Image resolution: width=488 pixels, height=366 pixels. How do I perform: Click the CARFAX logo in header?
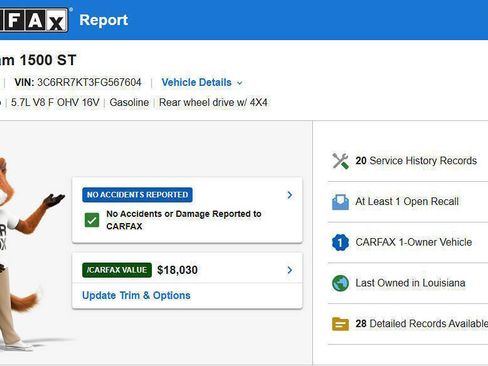33,20
